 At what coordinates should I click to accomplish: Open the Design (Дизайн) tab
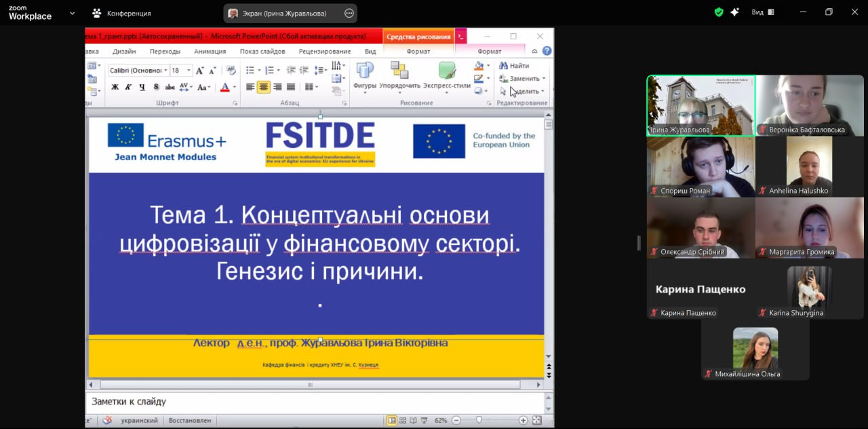(124, 51)
